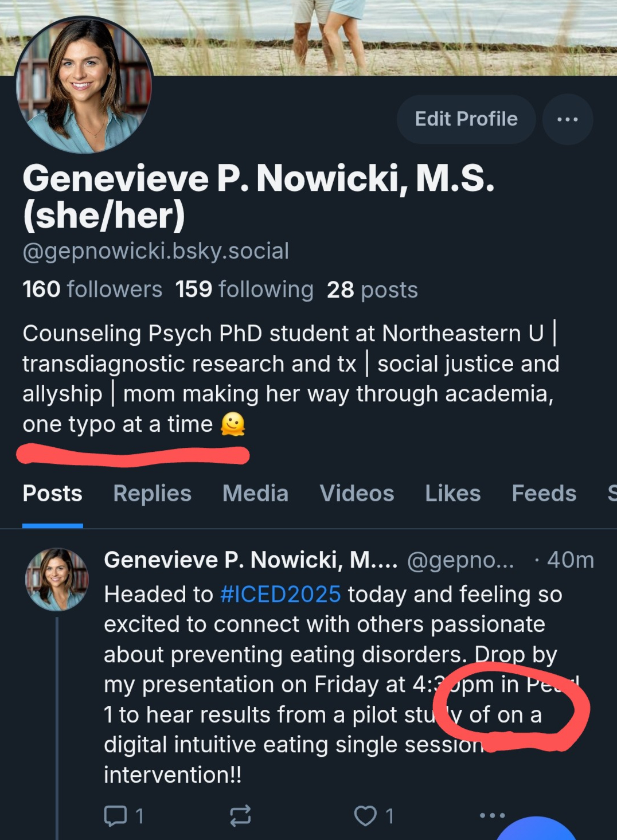Go to the Likes tab
This screenshot has width=617, height=840.
[452, 494]
